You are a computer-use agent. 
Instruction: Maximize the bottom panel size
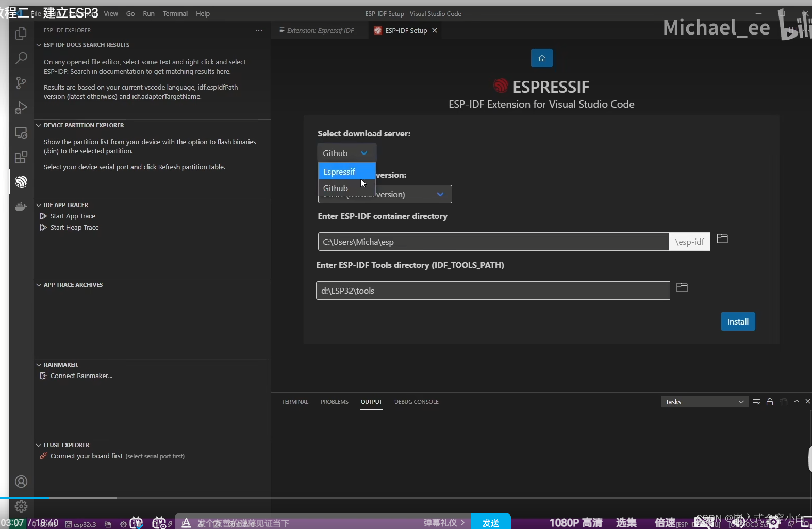[797, 401]
